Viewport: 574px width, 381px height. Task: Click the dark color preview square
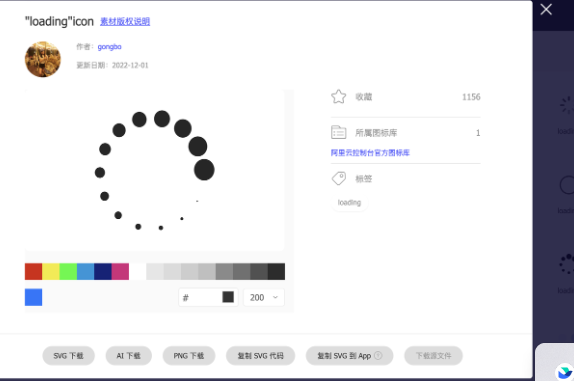click(x=228, y=297)
